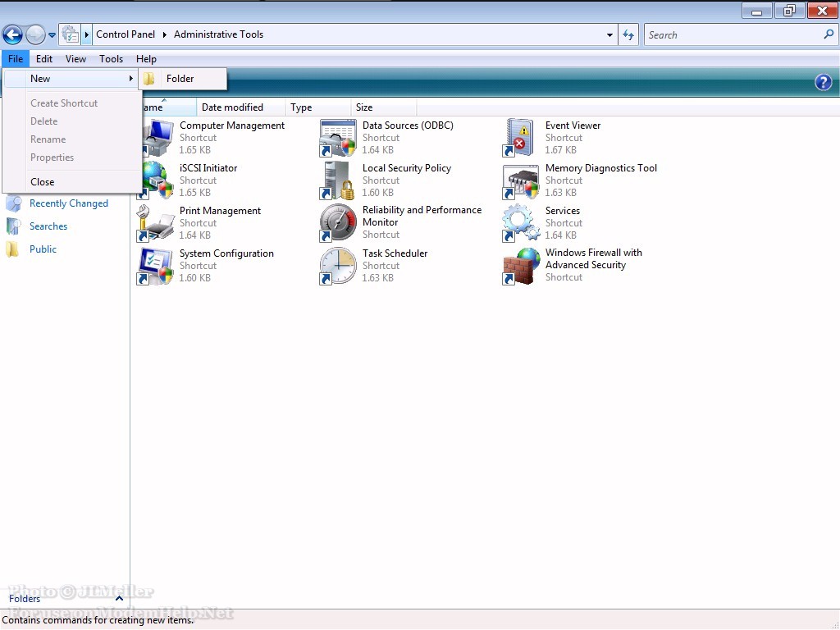Viewport: 840px width, 630px height.
Task: Open the iSCSI Initiator icon
Action: [x=157, y=180]
